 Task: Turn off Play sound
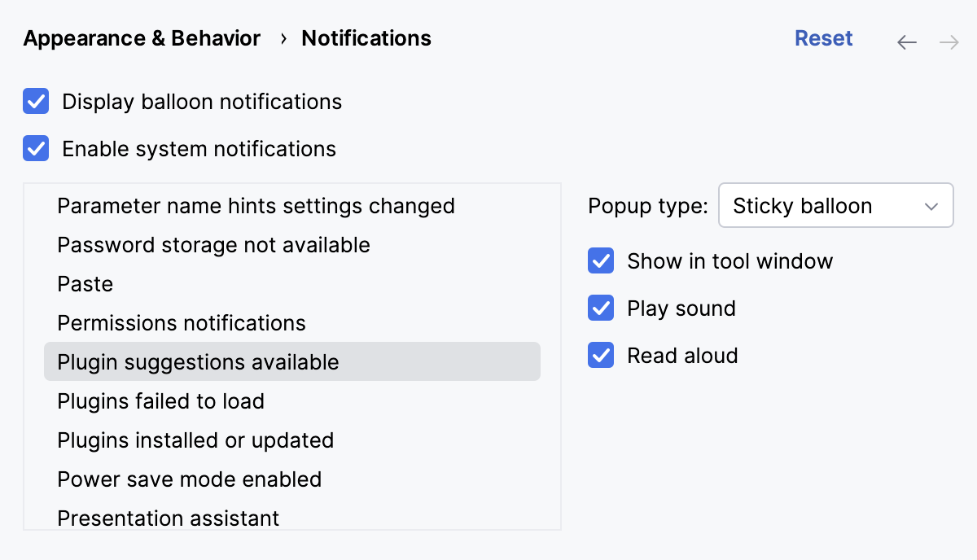pyautogui.click(x=600, y=308)
